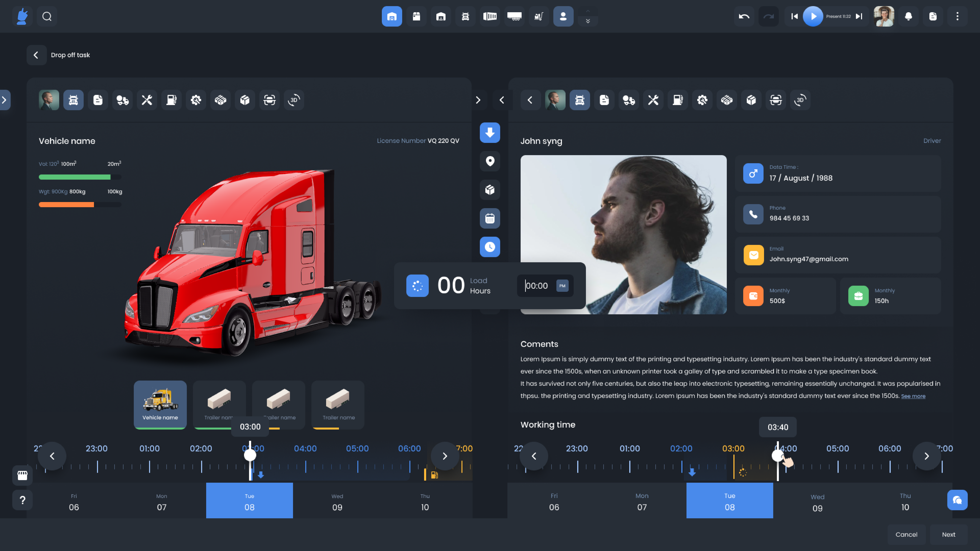This screenshot has height=551, width=980.
Task: Select the wrench maintenance tab in left panel
Action: click(147, 100)
